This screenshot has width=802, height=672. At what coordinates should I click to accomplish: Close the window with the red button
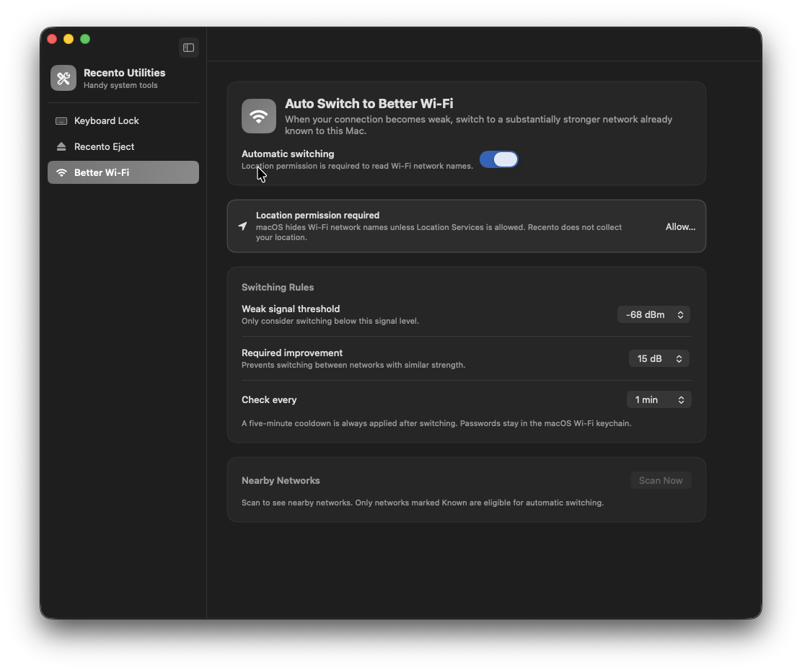pyautogui.click(x=52, y=40)
